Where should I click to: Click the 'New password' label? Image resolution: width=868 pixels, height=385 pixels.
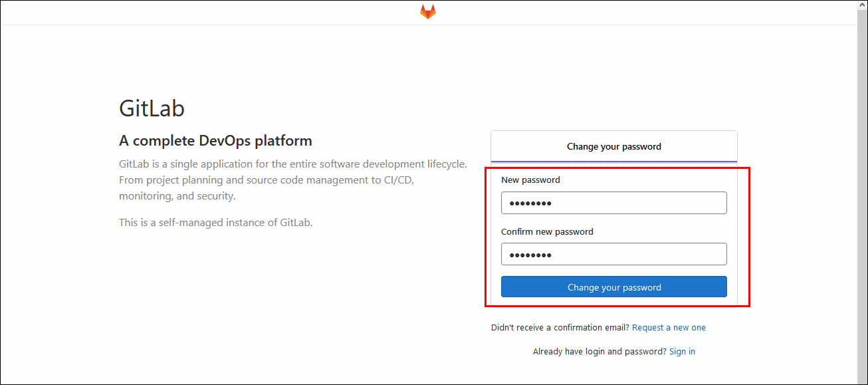[530, 180]
